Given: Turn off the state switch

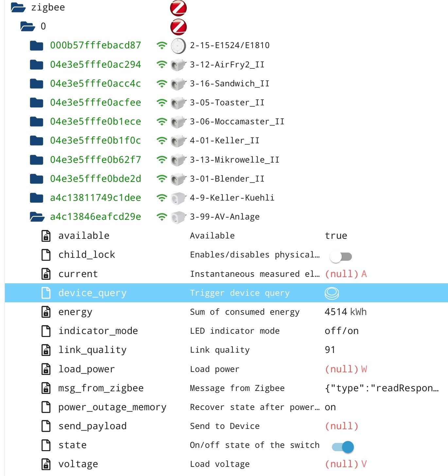Looking at the screenshot, I should (x=343, y=447).
